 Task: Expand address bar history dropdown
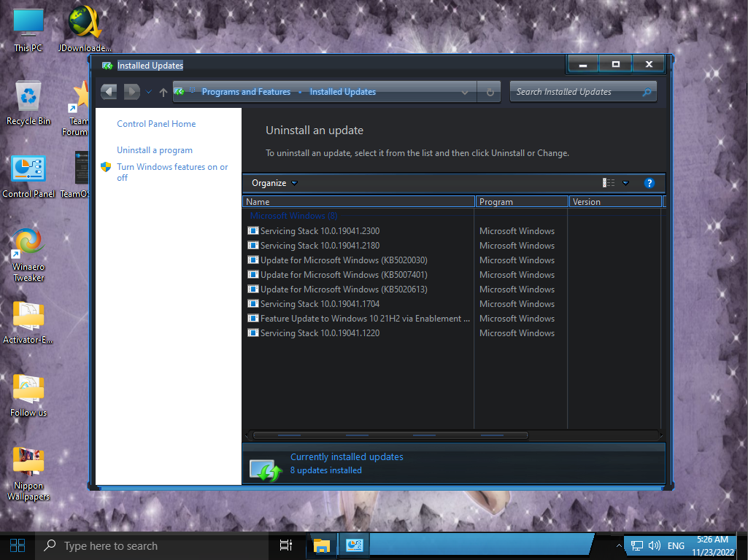(x=465, y=93)
